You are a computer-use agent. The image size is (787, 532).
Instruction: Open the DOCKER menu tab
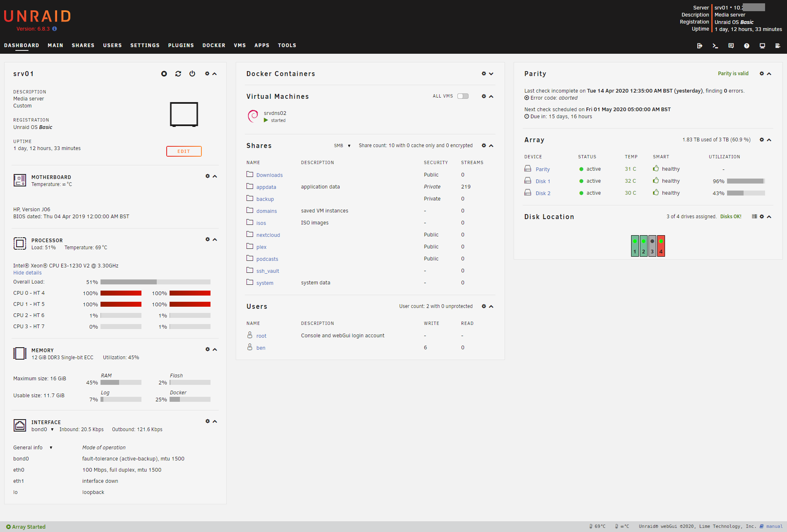coord(214,45)
